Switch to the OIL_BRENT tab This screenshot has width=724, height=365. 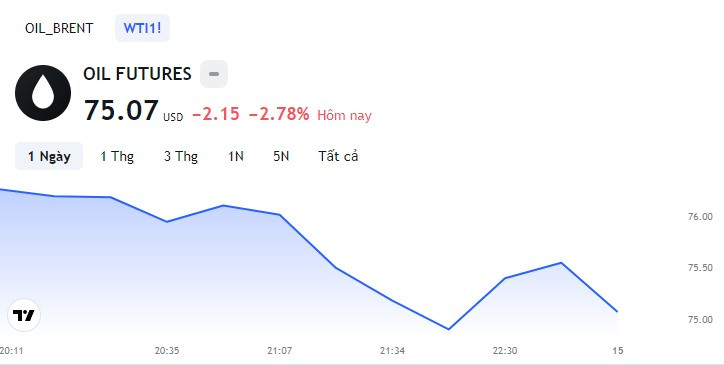coord(59,28)
